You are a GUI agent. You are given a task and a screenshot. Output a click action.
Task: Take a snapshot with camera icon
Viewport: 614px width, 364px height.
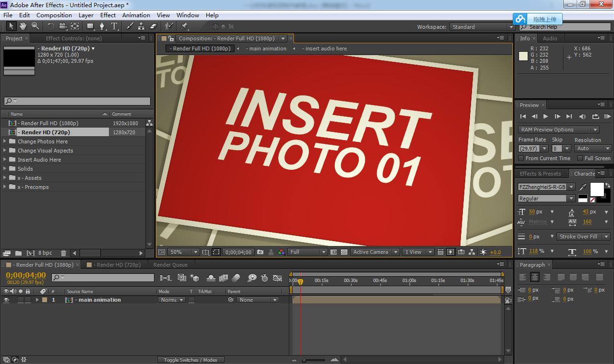260,252
